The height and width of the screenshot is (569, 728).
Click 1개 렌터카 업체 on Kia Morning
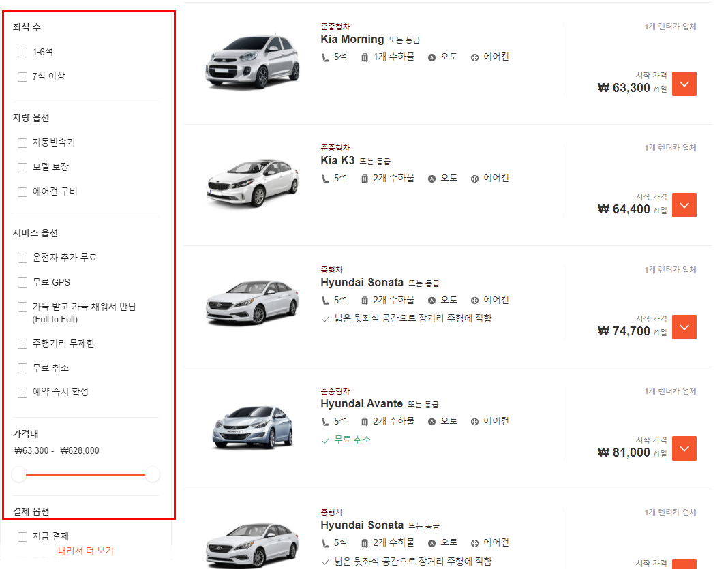(671, 27)
